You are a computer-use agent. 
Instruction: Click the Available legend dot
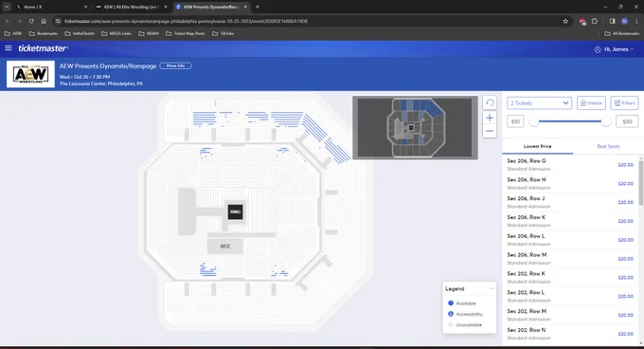click(451, 303)
